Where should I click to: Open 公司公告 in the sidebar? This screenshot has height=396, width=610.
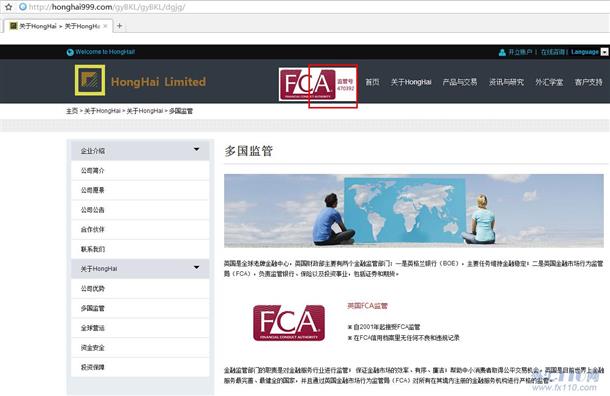pyautogui.click(x=140, y=210)
